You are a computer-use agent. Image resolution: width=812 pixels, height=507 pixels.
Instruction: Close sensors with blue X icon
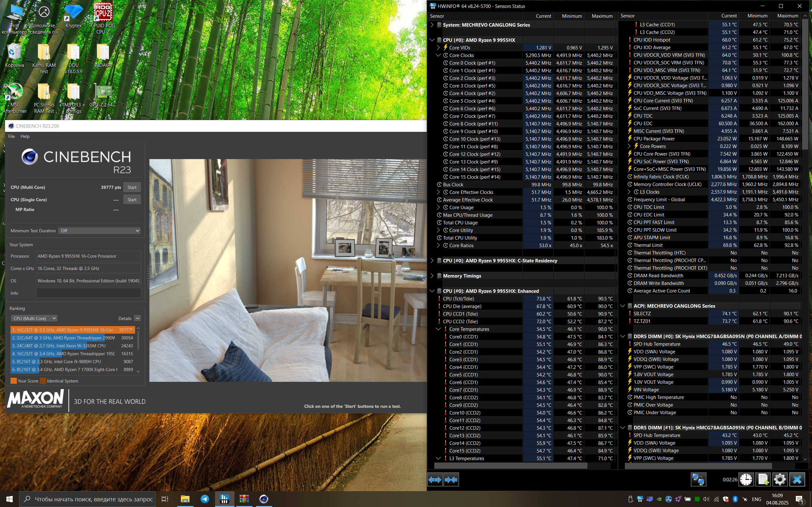(797, 479)
